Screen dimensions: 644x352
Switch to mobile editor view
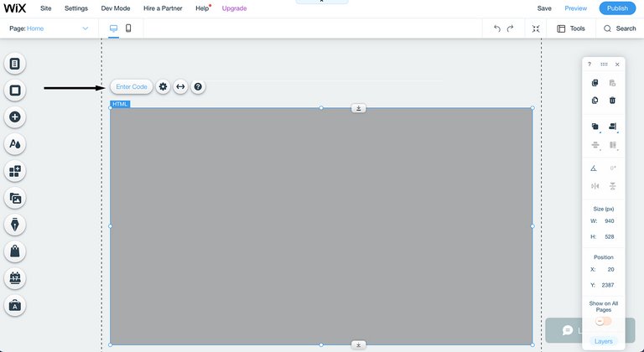[x=128, y=28]
